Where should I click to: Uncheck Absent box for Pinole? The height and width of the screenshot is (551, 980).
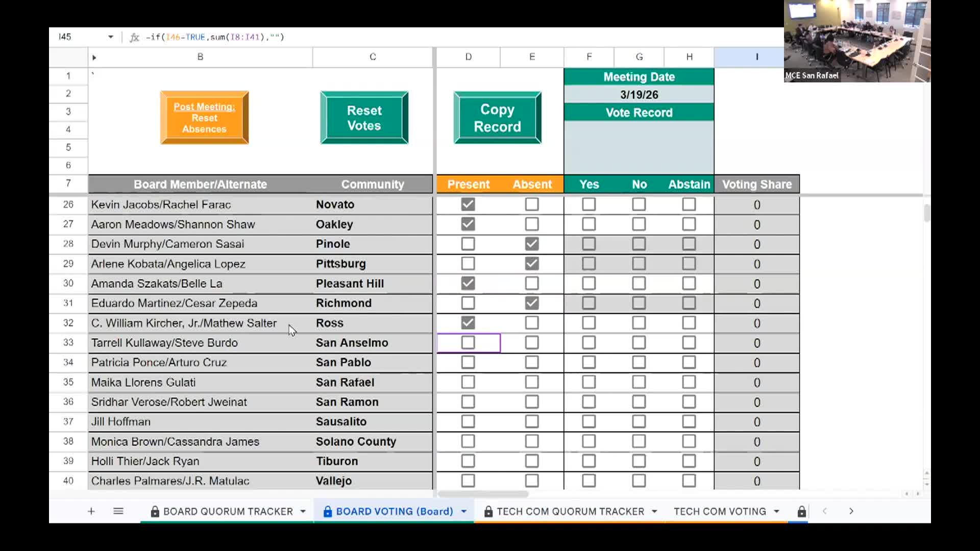[532, 244]
